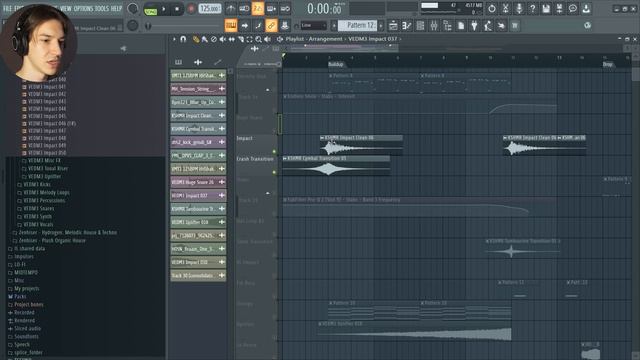Open the plugin picker plug icon

pyautogui.click(x=474, y=26)
